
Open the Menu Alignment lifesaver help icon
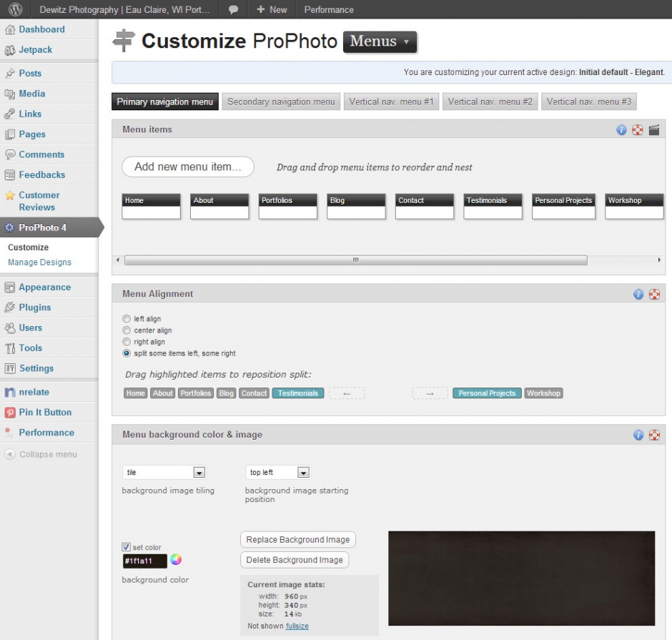(654, 294)
